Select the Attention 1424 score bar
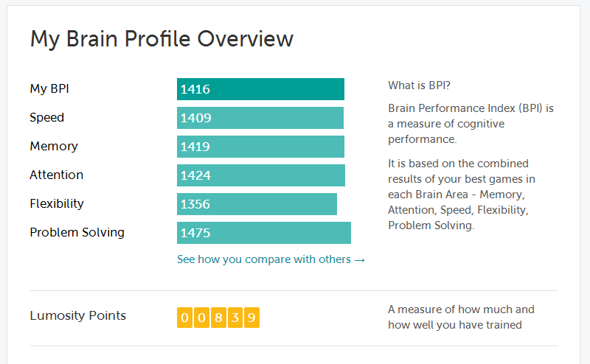 tap(261, 175)
